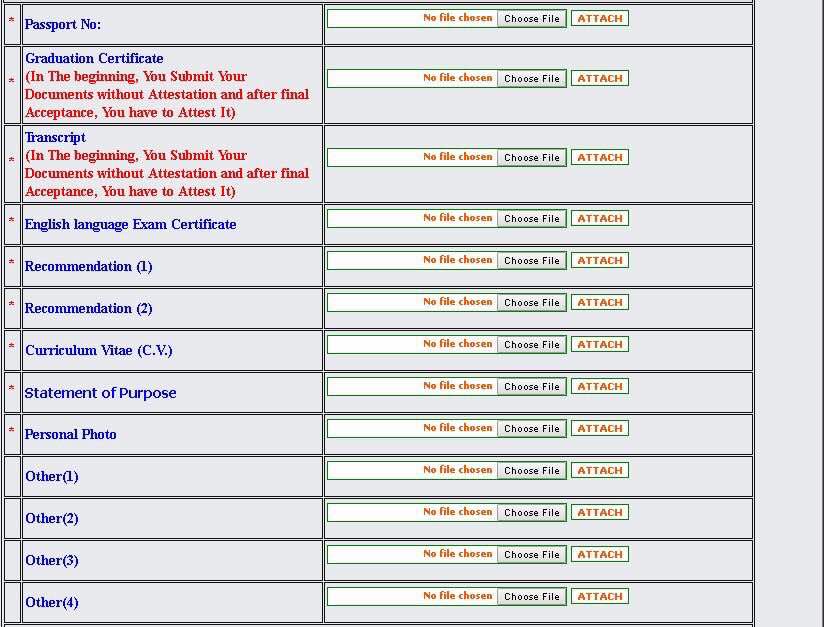Click the red attestation note under Transcript
824x627 pixels.
tap(167, 173)
